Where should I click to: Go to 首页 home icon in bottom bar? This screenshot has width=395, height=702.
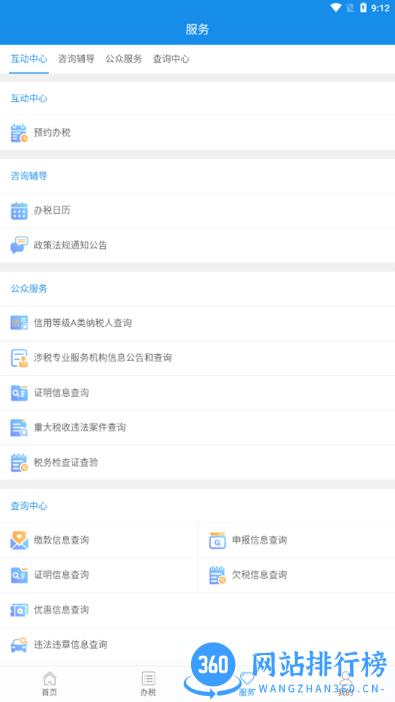point(49,678)
